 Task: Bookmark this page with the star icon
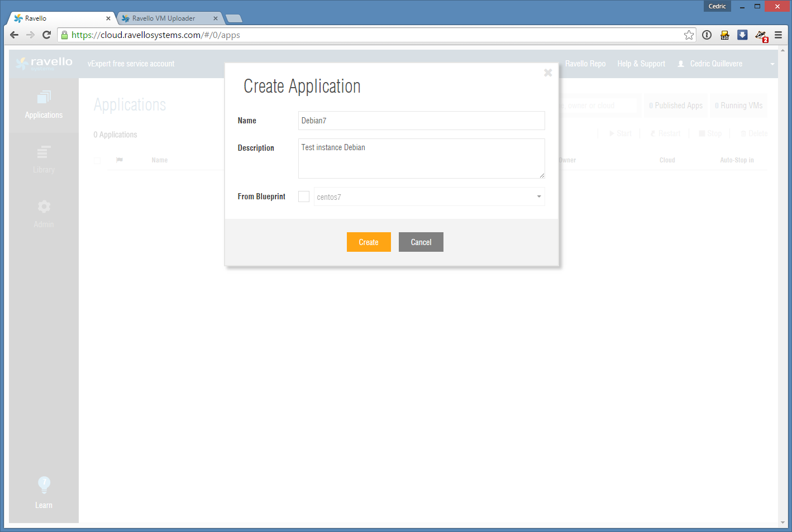(x=689, y=35)
